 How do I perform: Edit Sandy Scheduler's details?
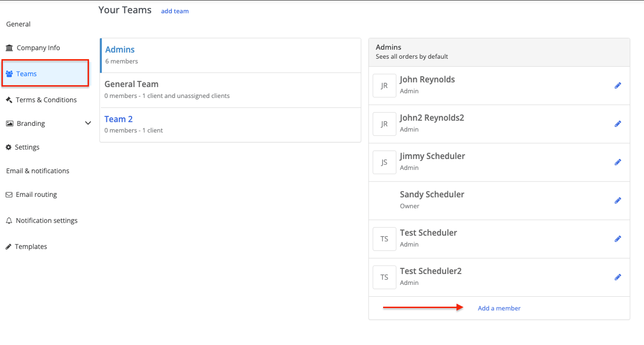point(618,200)
